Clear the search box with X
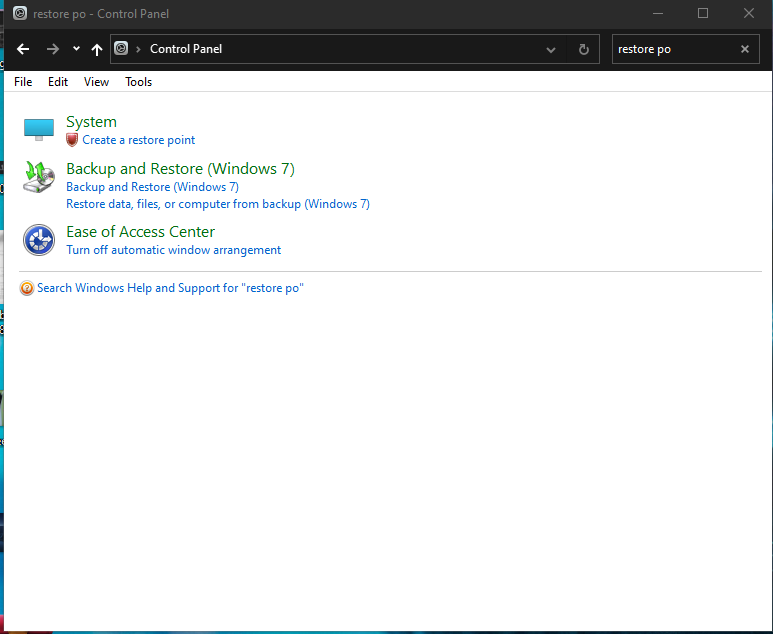Screen dimensions: 773x634 point(744,49)
